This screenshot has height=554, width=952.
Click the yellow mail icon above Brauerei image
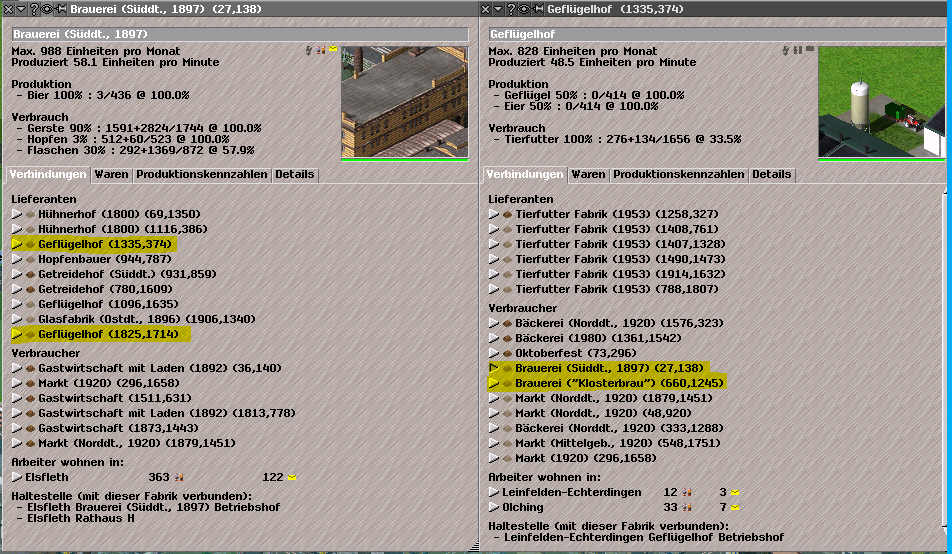pyautogui.click(x=333, y=49)
